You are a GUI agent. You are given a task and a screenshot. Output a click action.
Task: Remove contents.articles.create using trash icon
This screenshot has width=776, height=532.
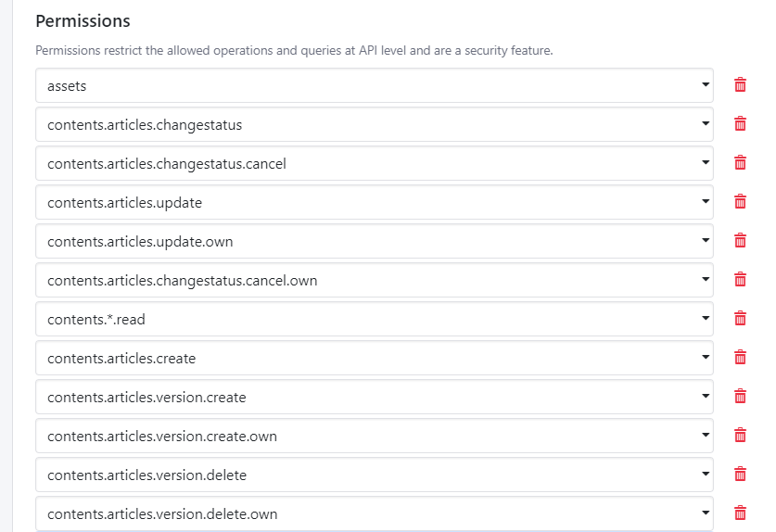coord(740,358)
